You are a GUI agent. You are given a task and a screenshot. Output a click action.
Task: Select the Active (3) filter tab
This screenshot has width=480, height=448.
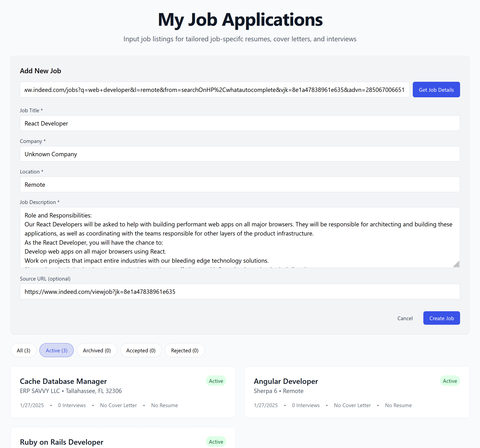pos(56,350)
